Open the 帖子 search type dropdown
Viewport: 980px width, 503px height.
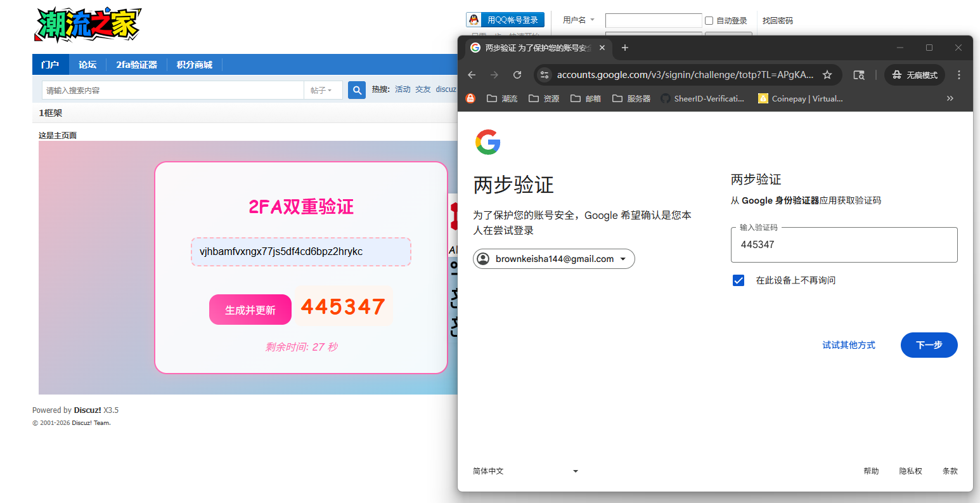323,89
